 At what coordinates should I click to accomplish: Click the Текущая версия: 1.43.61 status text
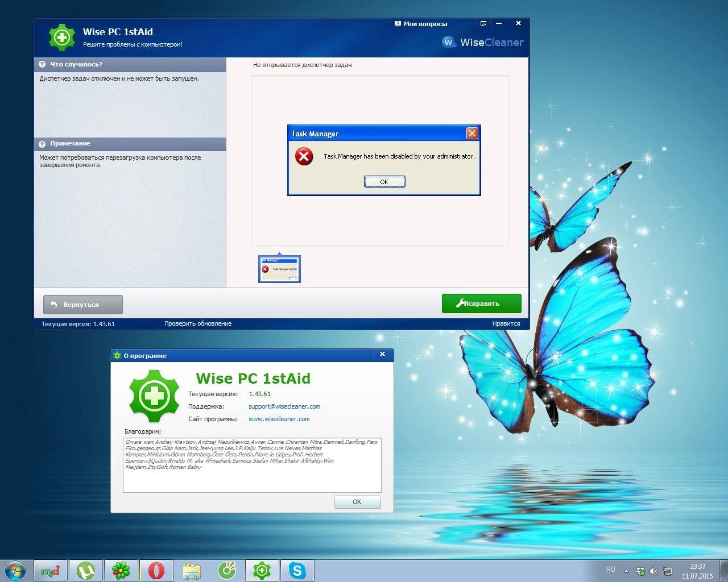tap(78, 324)
